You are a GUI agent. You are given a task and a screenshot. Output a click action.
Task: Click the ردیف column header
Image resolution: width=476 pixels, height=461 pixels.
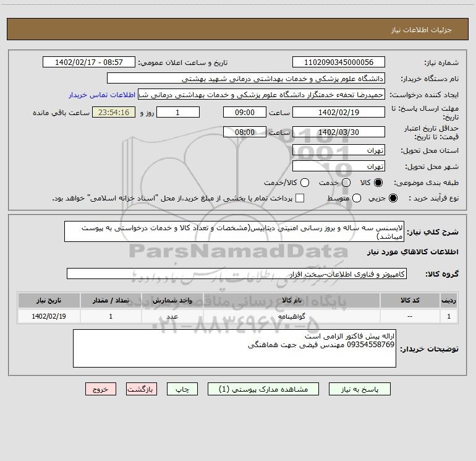point(449,300)
